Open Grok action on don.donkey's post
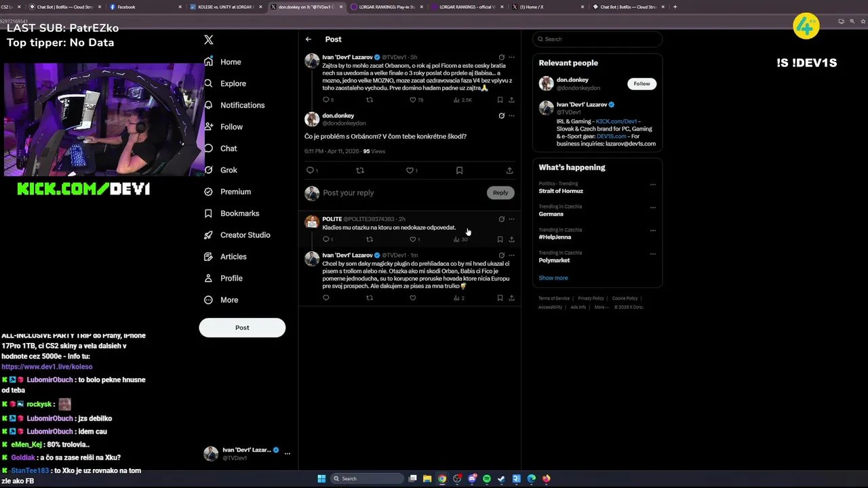 [501, 116]
